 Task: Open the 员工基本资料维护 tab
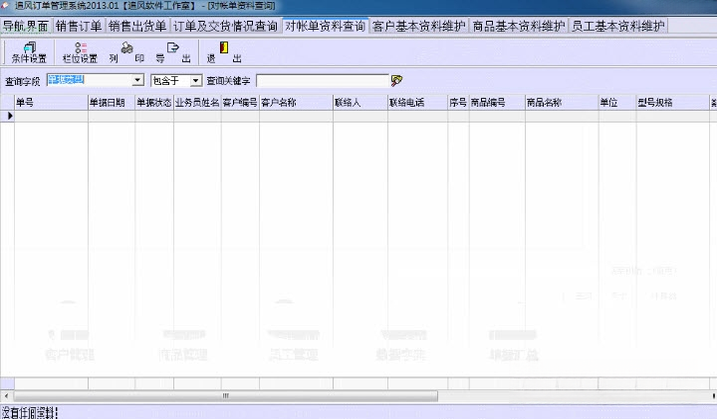618,26
